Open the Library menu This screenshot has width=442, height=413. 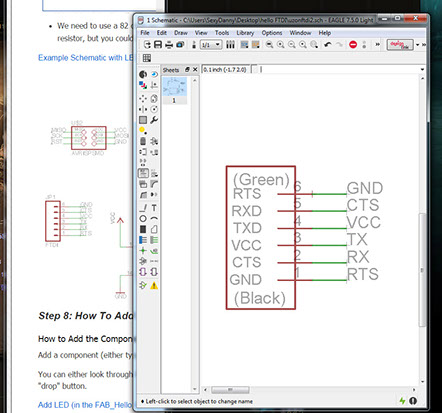tap(245, 33)
